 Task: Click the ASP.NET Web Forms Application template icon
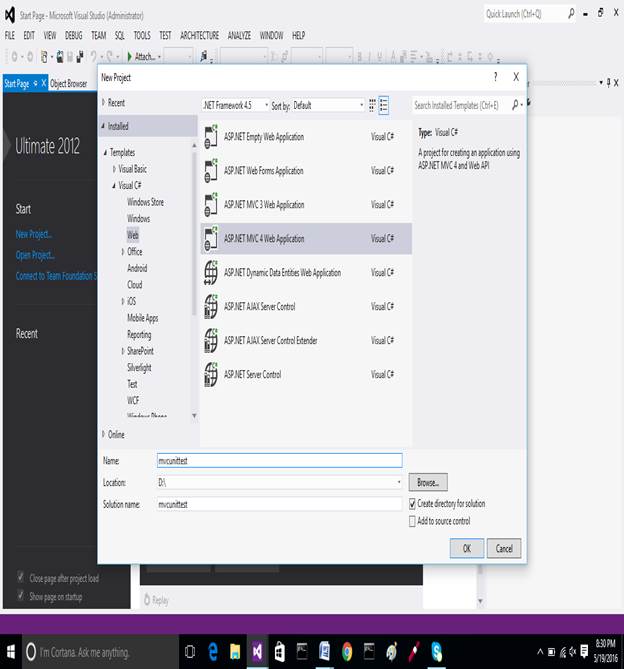(x=211, y=171)
